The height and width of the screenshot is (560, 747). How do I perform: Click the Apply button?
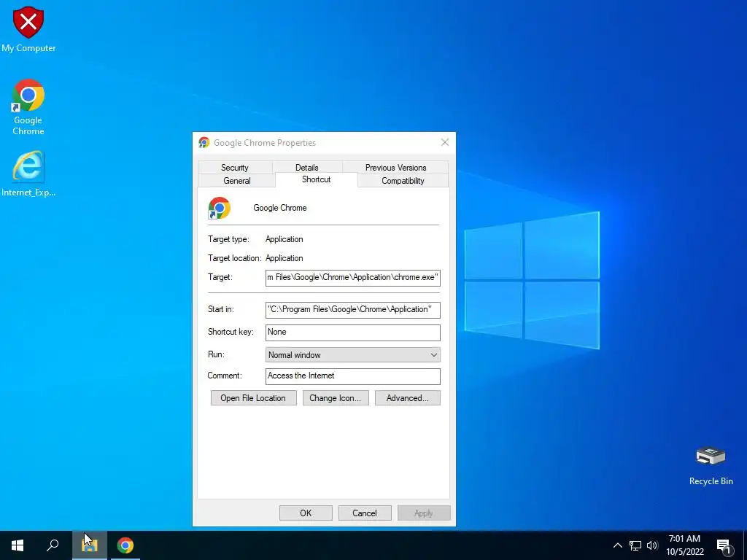424,513
